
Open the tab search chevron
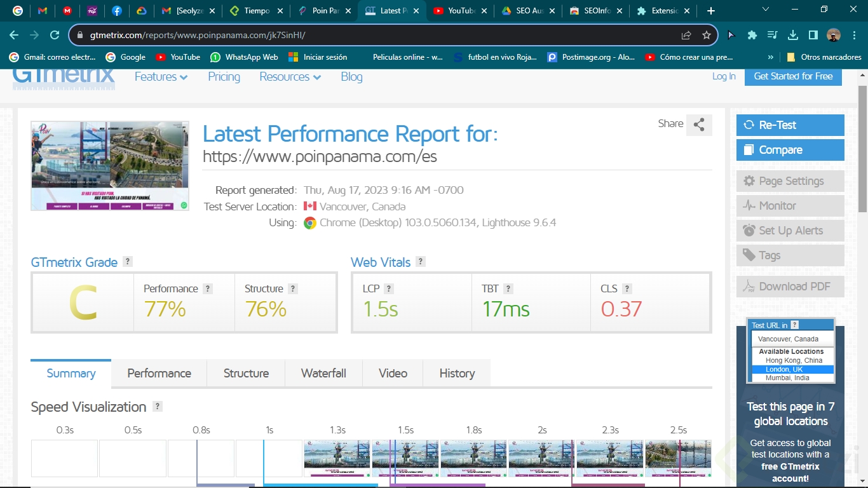pos(766,10)
